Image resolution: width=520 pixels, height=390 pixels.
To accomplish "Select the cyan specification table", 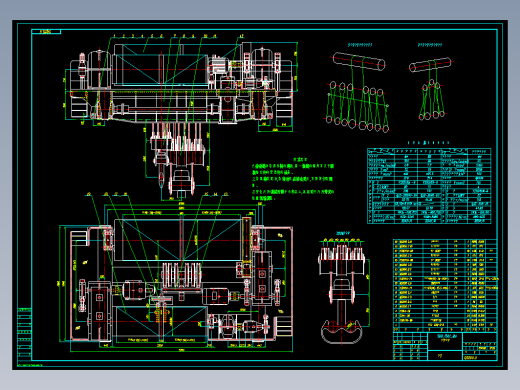I will (x=429, y=185).
